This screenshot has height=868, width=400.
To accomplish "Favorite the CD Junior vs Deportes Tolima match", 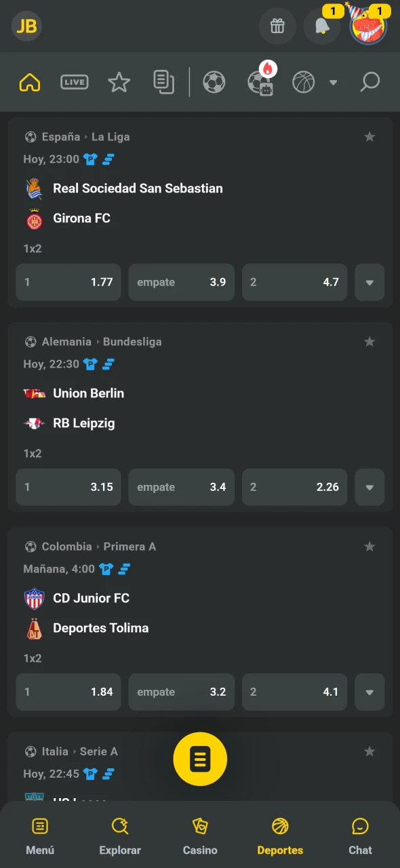I will coord(369,546).
